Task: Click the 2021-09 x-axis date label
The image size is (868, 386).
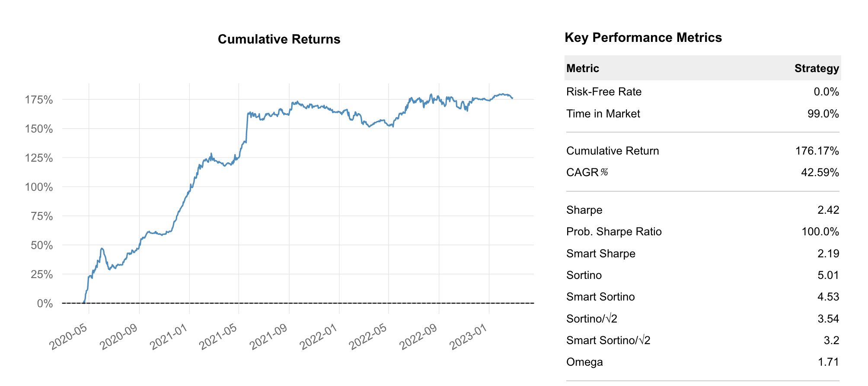Action: (269, 337)
